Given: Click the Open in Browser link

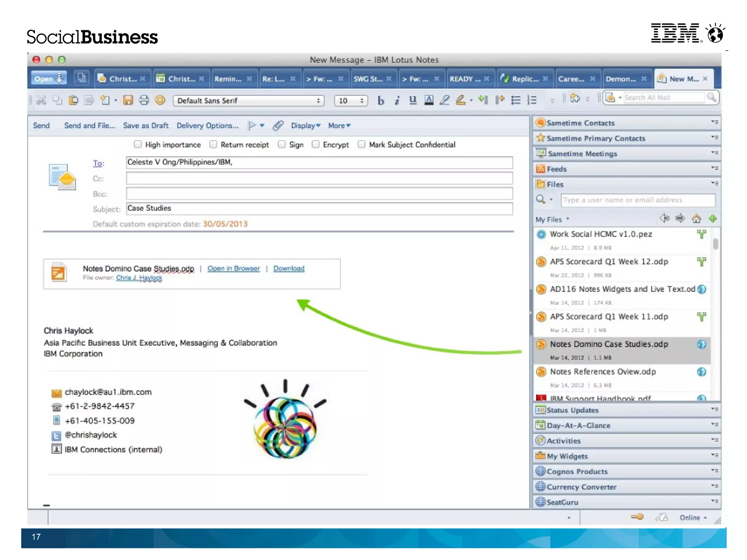Looking at the screenshot, I should tap(233, 269).
